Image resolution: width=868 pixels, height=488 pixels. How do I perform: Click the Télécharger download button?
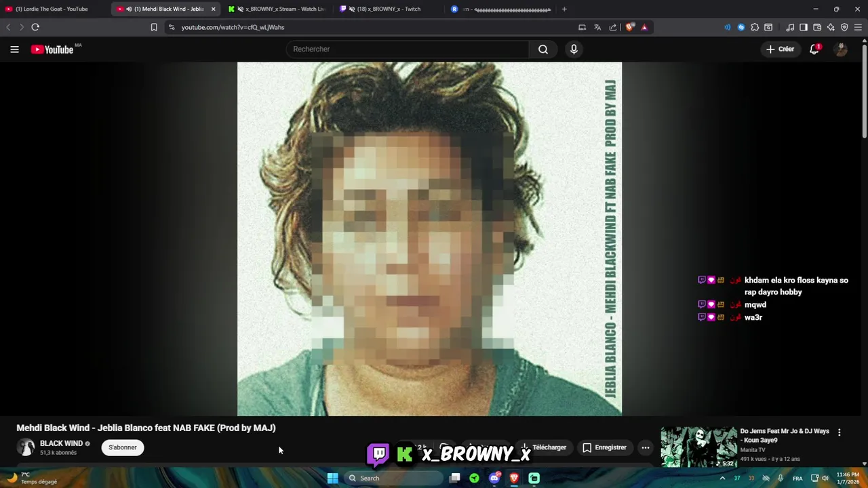(x=543, y=447)
